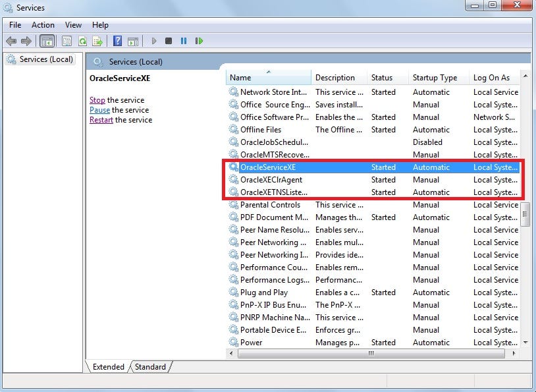This screenshot has height=392, width=536.
Task: Click the Back arrow toolbar icon
Action: pos(11,41)
